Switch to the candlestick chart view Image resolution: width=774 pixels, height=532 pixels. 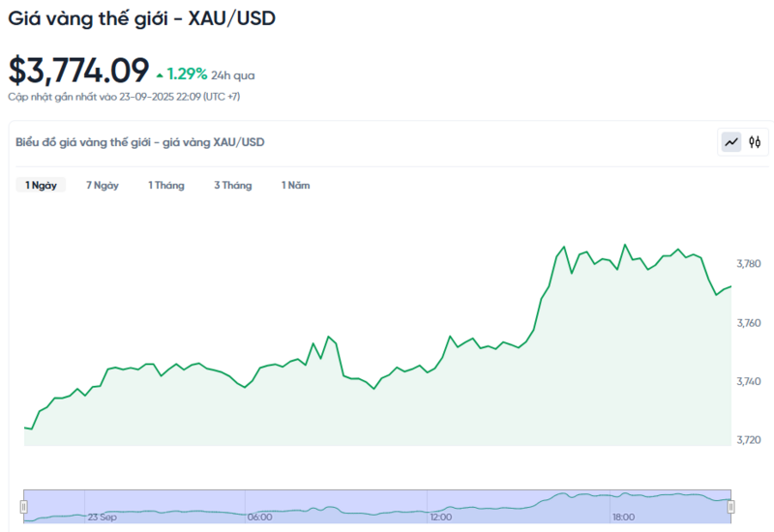click(x=755, y=142)
